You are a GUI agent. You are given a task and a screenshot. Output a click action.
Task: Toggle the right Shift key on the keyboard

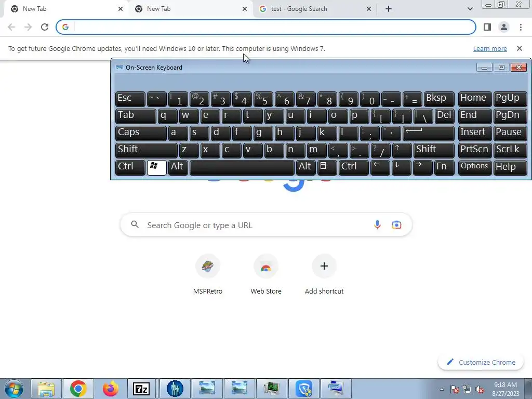434,150
